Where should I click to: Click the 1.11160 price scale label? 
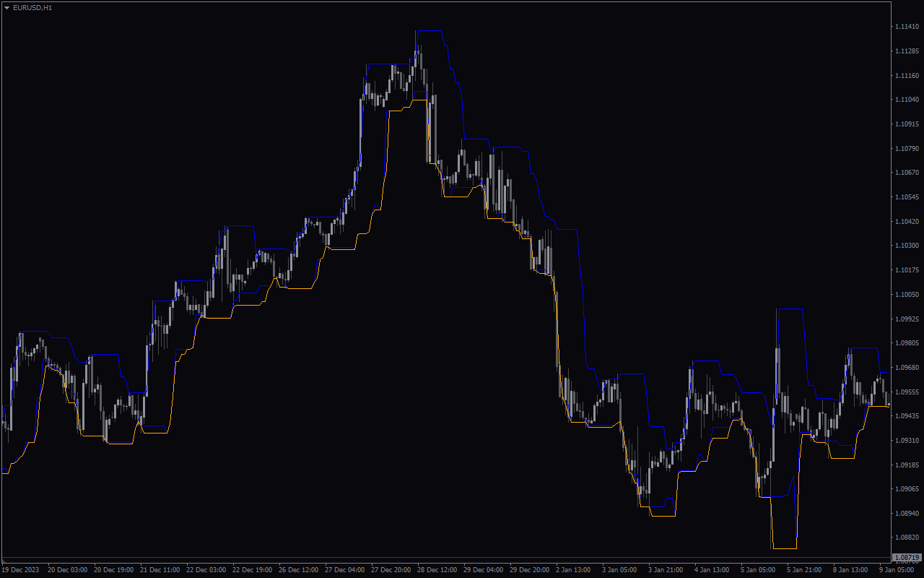tap(907, 75)
